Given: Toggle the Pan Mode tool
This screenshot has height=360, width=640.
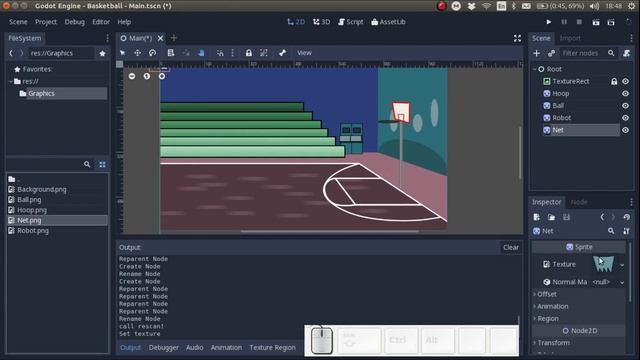Looking at the screenshot, I should 201,53.
